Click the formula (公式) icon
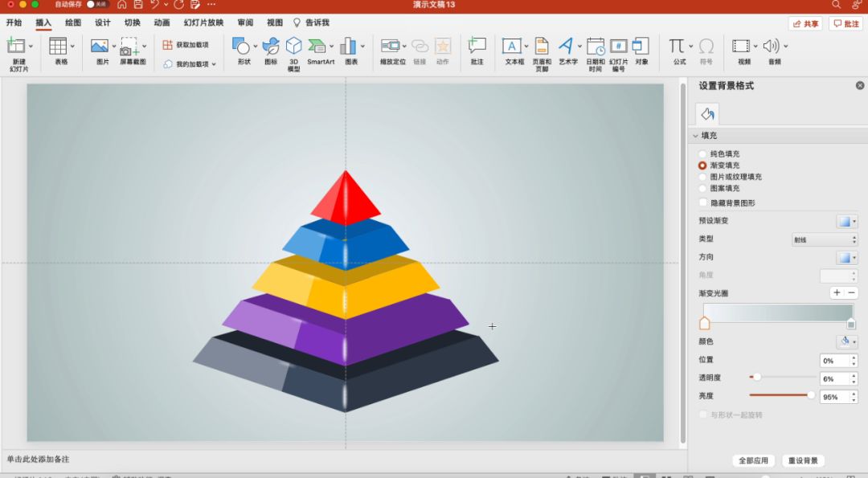 (x=678, y=47)
